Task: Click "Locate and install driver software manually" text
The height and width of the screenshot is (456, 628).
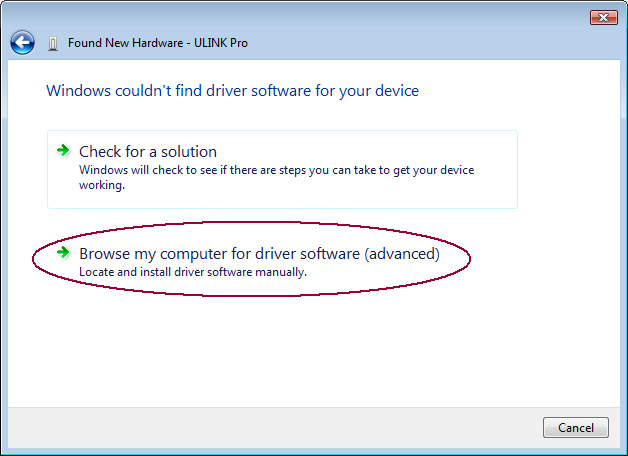Action: (x=192, y=272)
